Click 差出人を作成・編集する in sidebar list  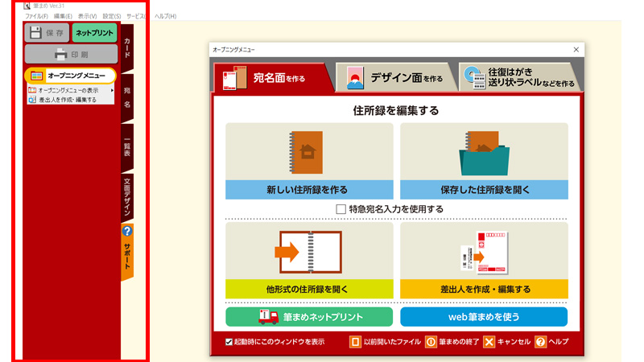click(68, 100)
